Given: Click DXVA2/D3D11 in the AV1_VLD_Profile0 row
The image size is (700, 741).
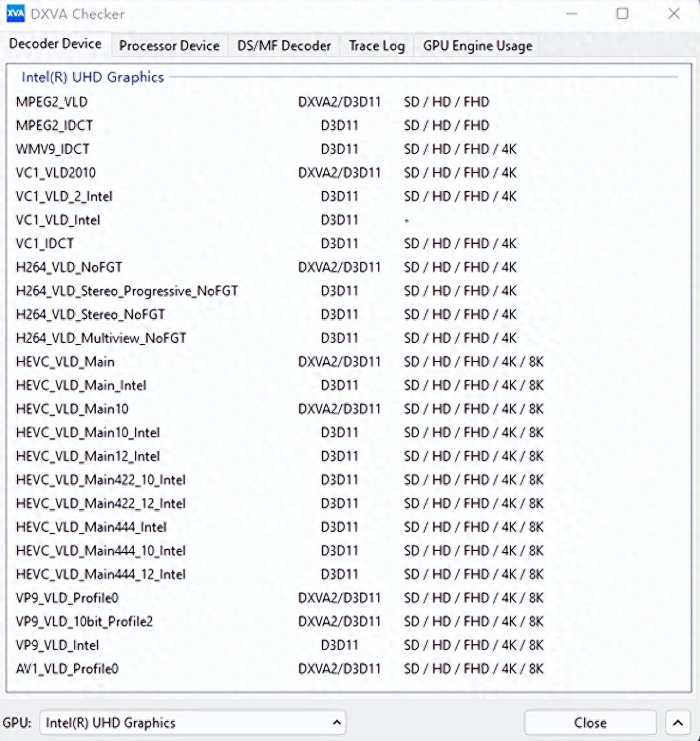Looking at the screenshot, I should pos(339,669).
